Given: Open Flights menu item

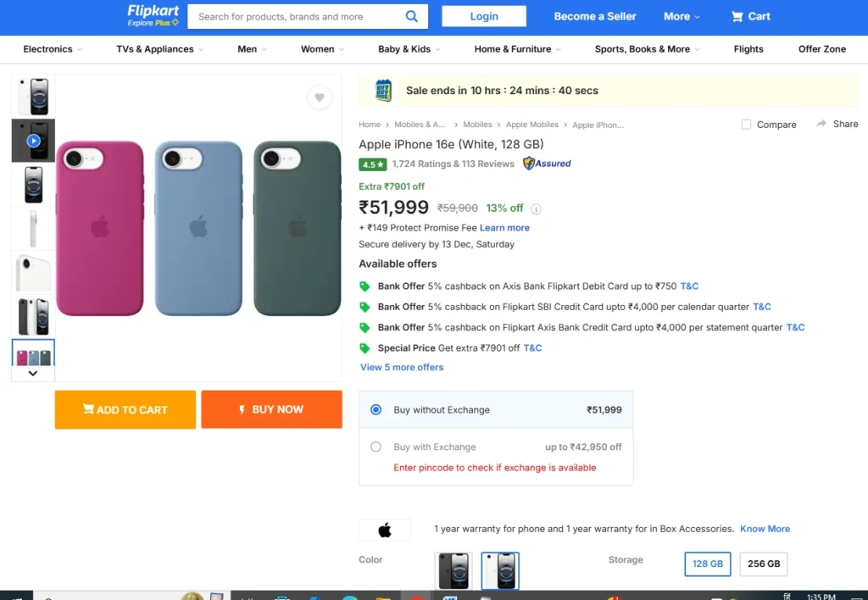Looking at the screenshot, I should coord(748,49).
